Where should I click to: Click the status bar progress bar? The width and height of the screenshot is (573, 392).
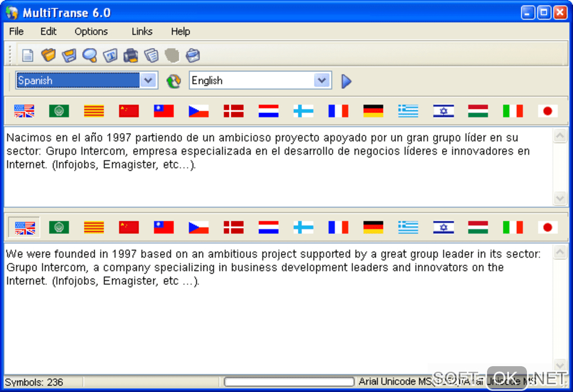click(x=289, y=382)
